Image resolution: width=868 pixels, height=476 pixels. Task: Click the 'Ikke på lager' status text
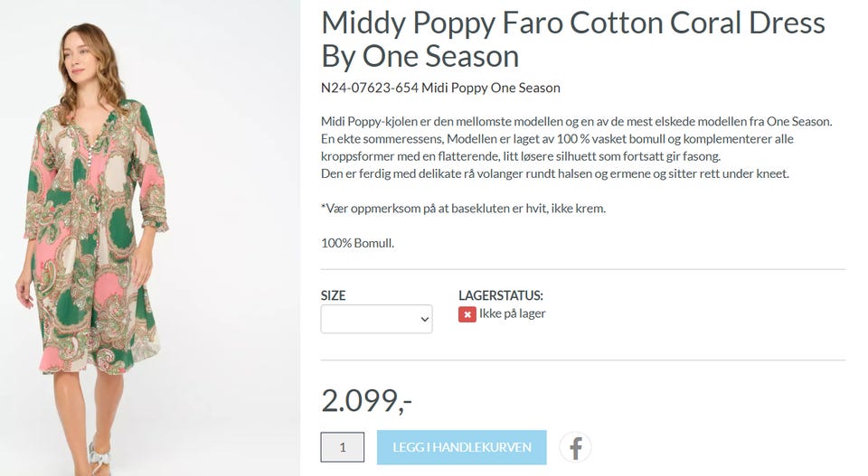tap(512, 313)
